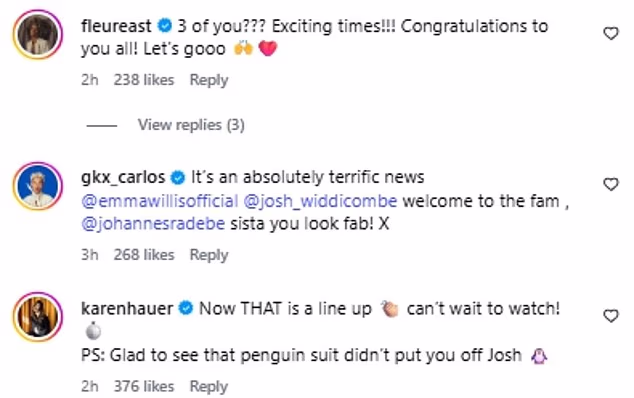
Task: Open gkx_carlos's profile picture
Action: click(x=38, y=186)
